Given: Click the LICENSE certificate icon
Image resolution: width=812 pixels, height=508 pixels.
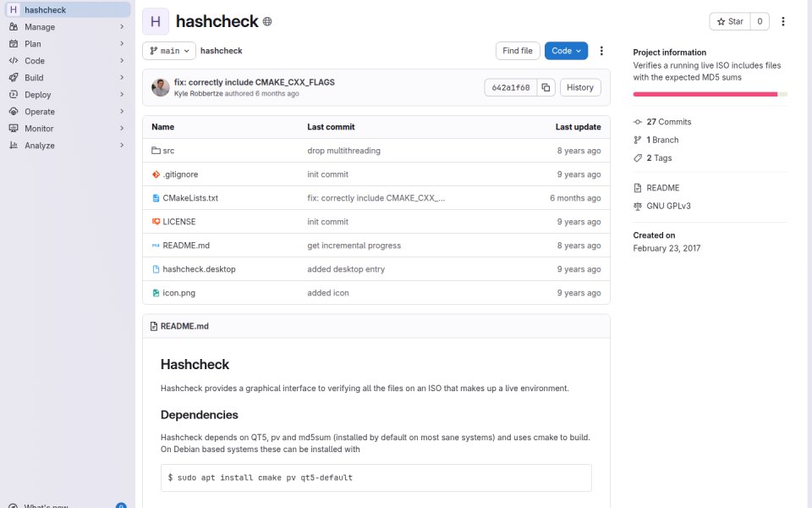Looking at the screenshot, I should tap(156, 221).
